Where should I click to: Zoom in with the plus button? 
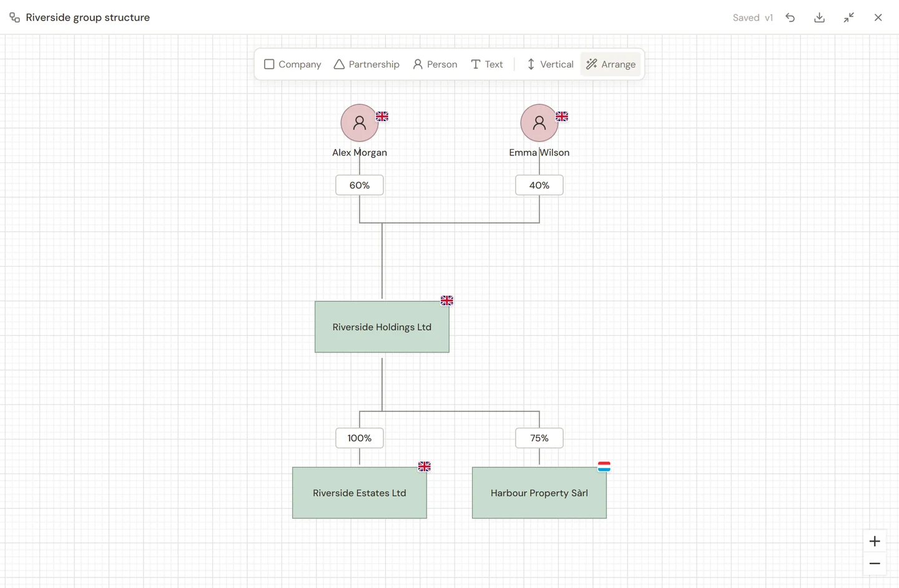coord(875,541)
